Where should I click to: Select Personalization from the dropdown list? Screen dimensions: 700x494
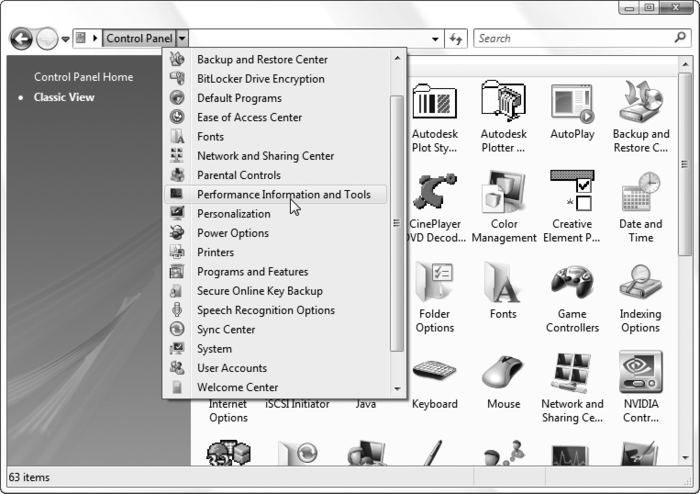275,214
